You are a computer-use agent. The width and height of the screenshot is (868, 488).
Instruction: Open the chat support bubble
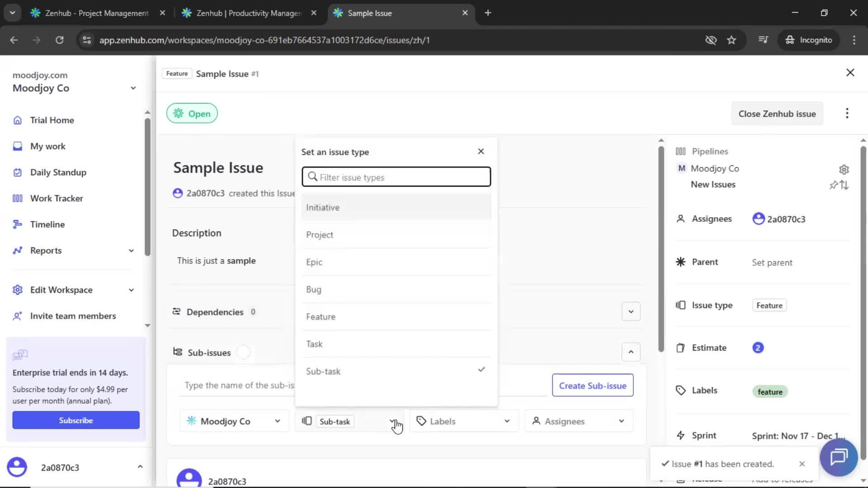[839, 458]
